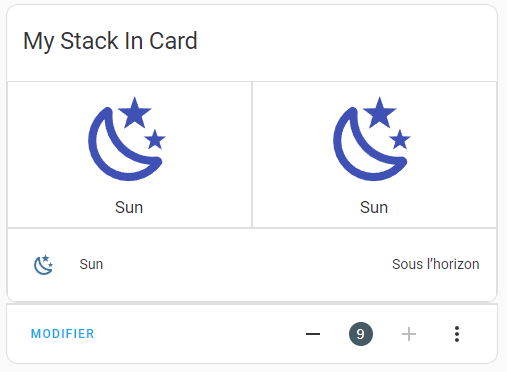This screenshot has height=372, width=507.
Task: Increase card position with the plus icon
Action: click(x=409, y=334)
